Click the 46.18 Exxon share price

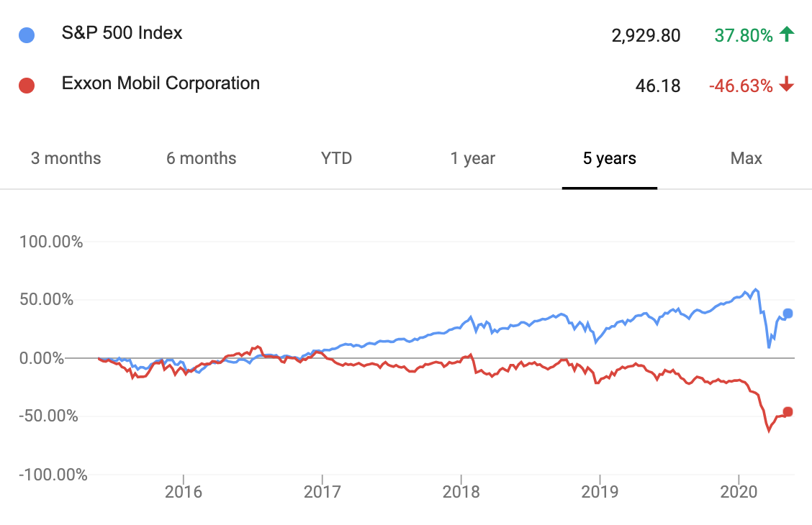point(658,86)
